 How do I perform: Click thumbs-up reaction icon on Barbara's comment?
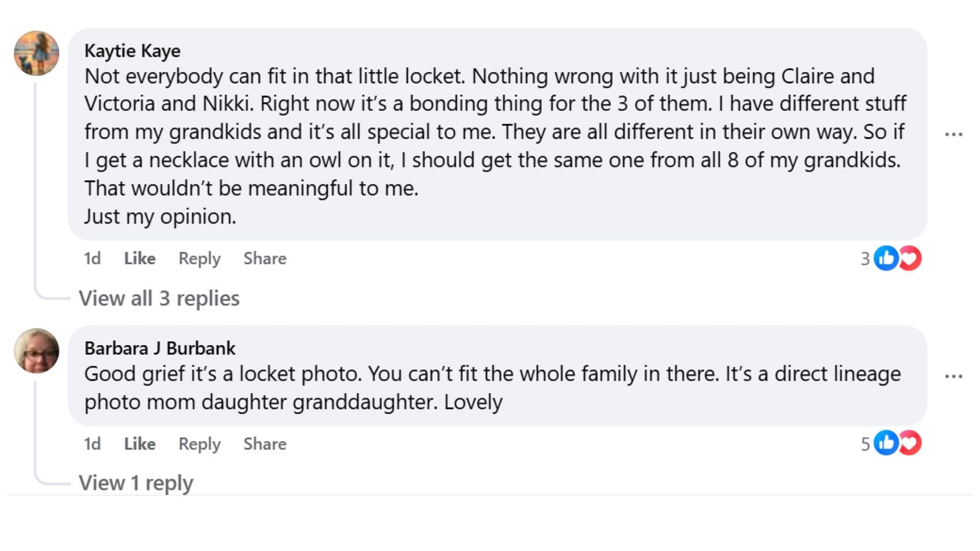tap(886, 443)
